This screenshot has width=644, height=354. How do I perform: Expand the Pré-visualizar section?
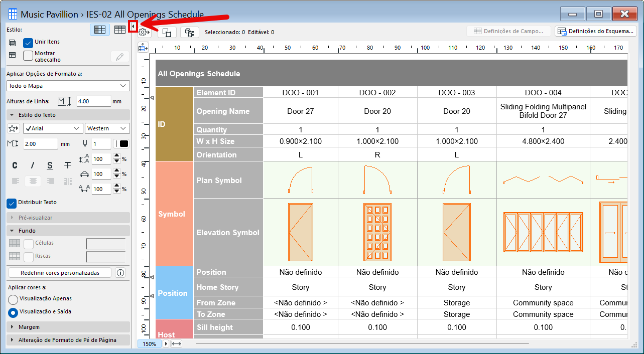pyautogui.click(x=68, y=218)
